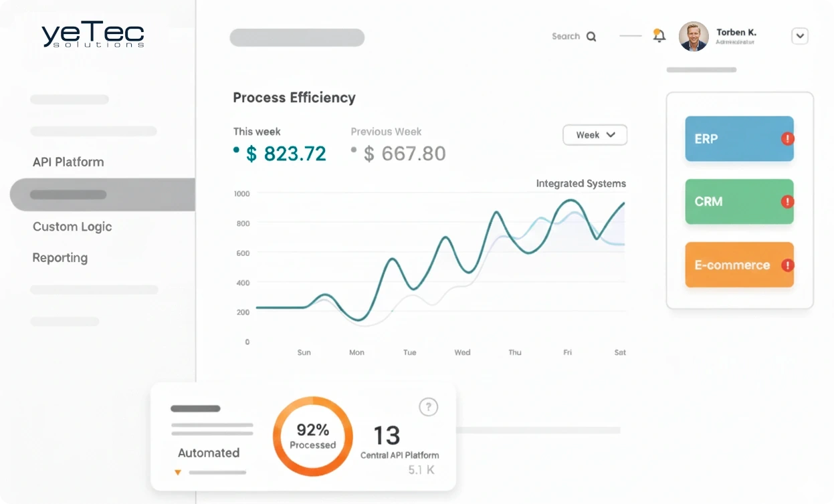Viewport: 834px width, 504px height.
Task: Select Custom Logic in the sidebar
Action: (x=72, y=227)
